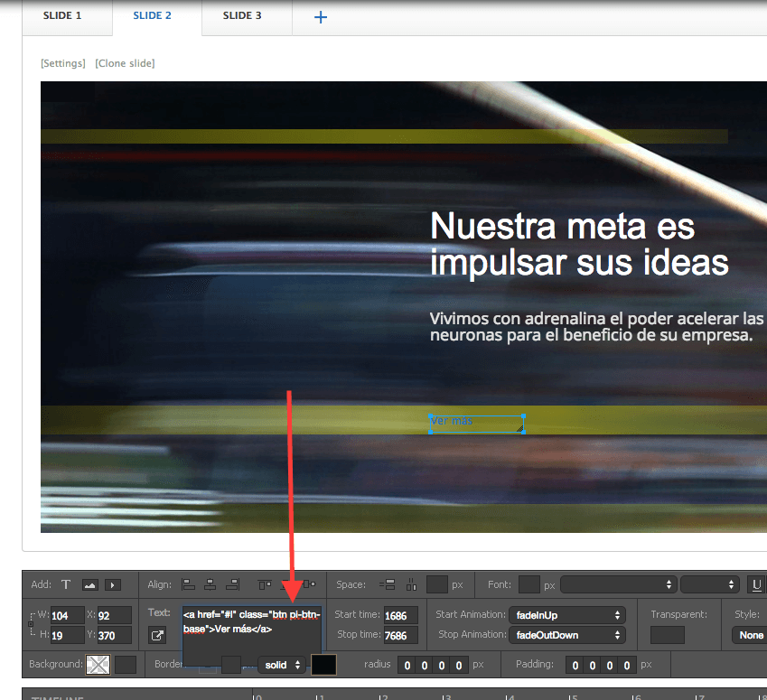Viewport: 767px width, 700px height.
Task: Align selected layer to the left
Action: 188,584
